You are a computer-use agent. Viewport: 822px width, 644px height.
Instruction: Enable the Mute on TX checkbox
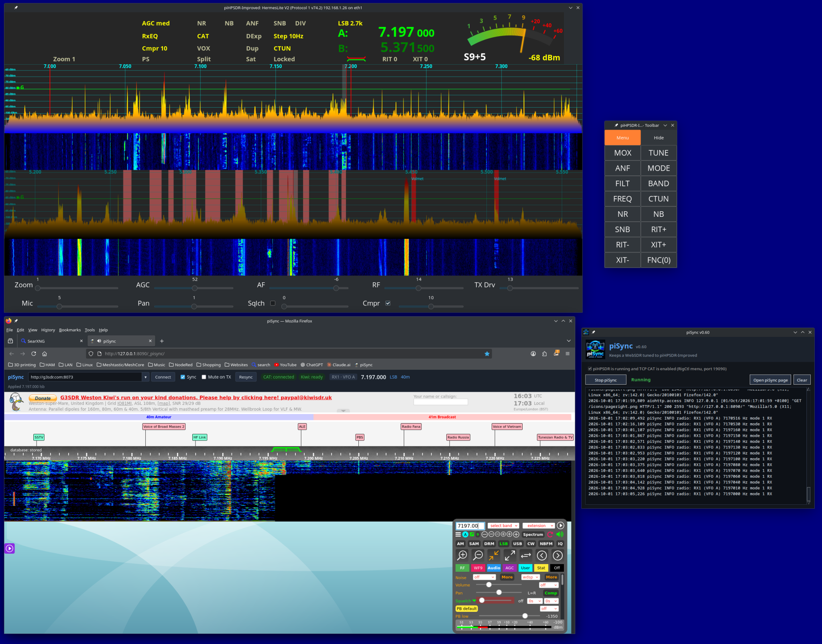(x=204, y=377)
